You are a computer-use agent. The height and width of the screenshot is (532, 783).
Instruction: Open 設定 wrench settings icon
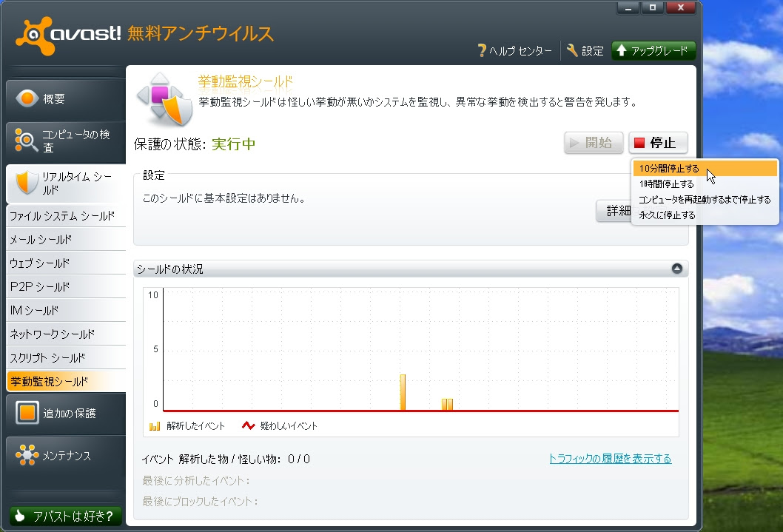(572, 50)
